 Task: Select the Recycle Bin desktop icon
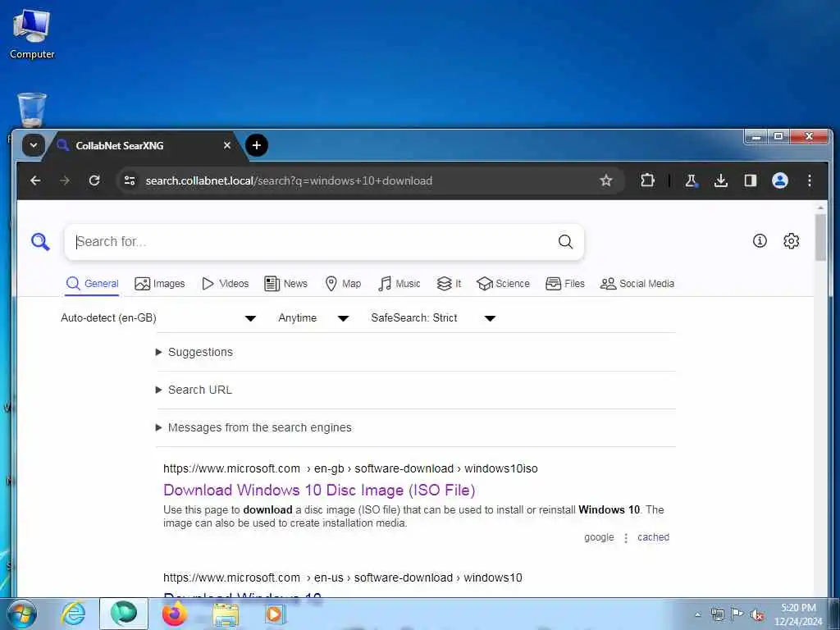(x=32, y=110)
